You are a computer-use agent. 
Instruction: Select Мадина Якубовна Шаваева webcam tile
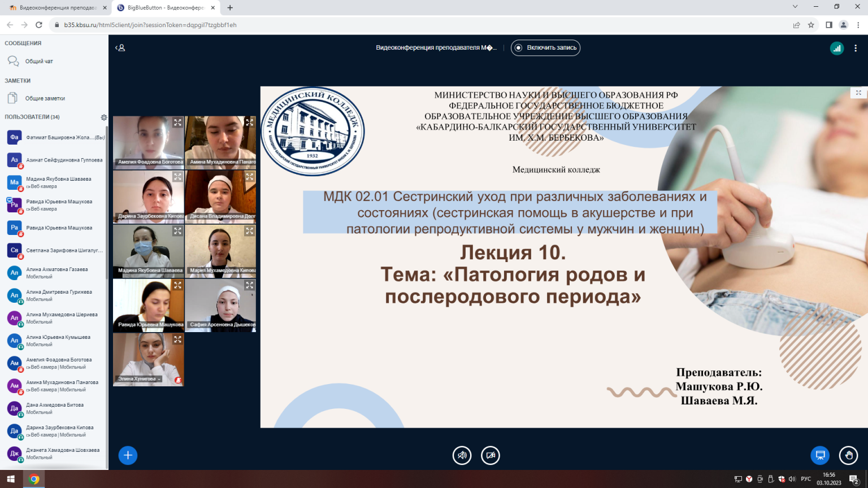point(149,251)
